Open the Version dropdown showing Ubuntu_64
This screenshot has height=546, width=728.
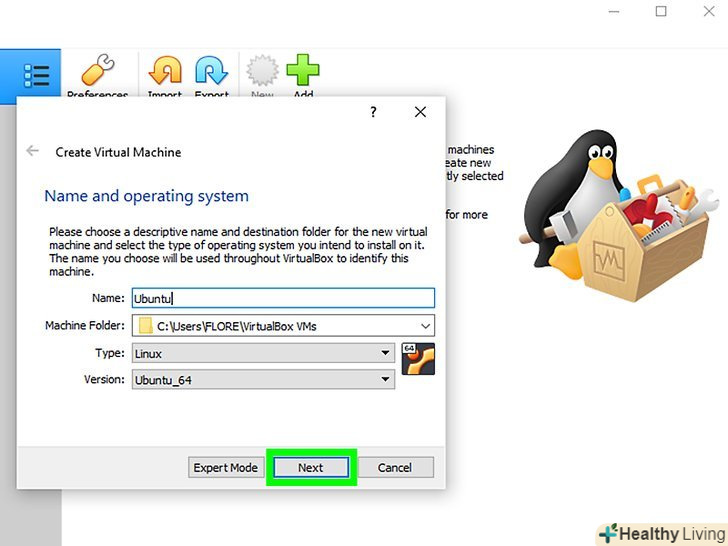[263, 380]
